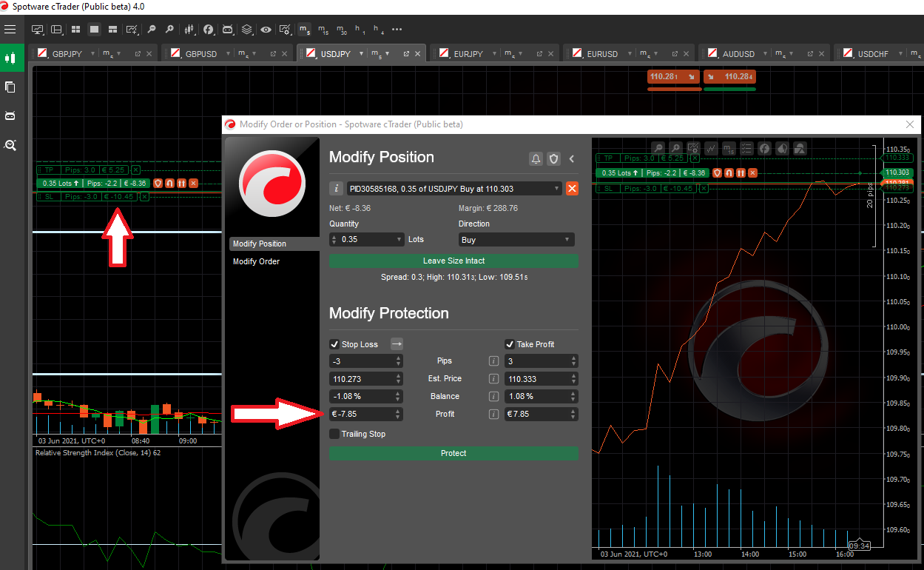Click the Stop Loss Est. Price field
This screenshot has width=924, height=570.
click(362, 379)
